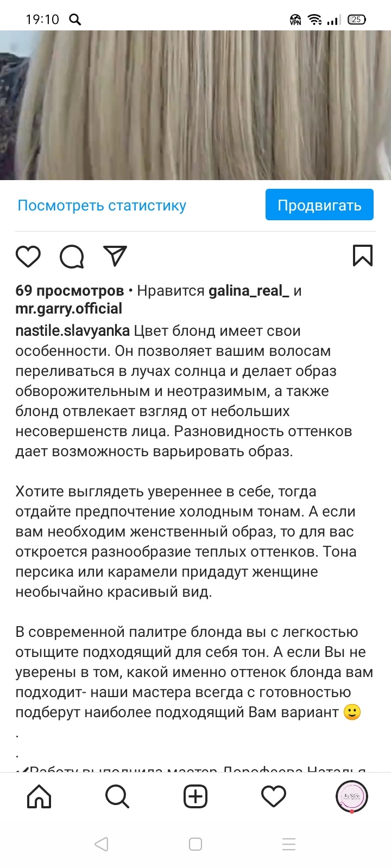The width and height of the screenshot is (391, 868).
Task: Save post with bookmark icon
Action: point(362,256)
